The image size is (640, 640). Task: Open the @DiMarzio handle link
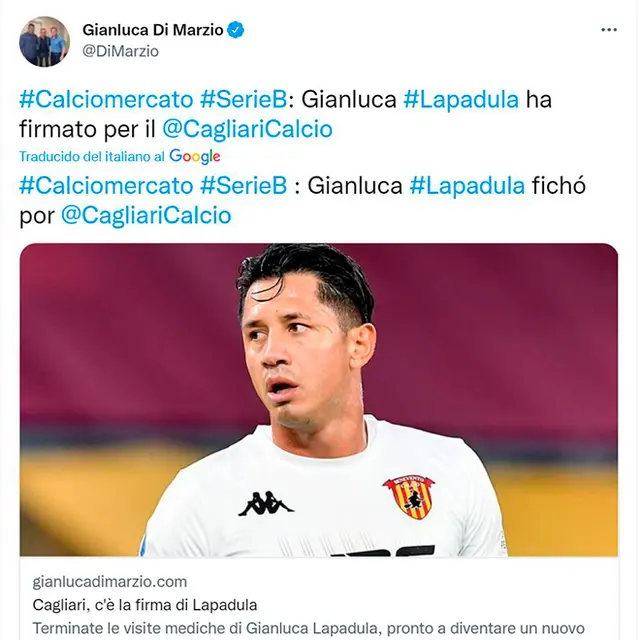pyautogui.click(x=120, y=51)
